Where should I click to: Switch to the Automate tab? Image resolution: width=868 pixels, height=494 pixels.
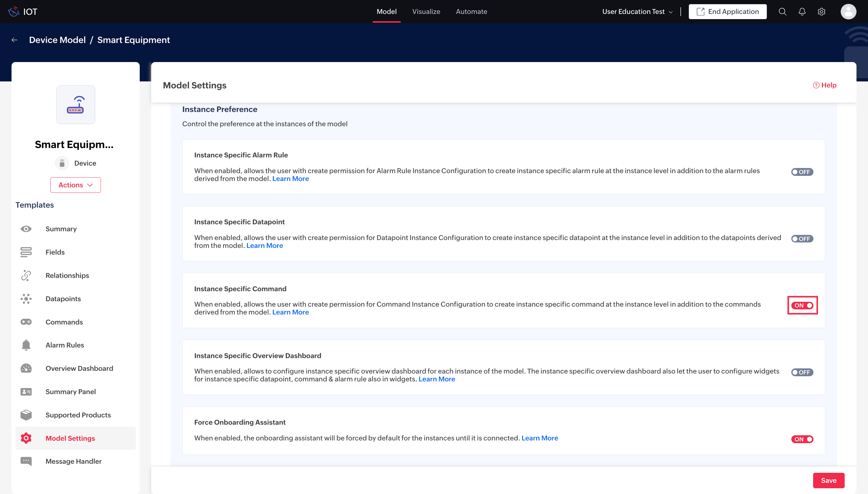point(471,12)
